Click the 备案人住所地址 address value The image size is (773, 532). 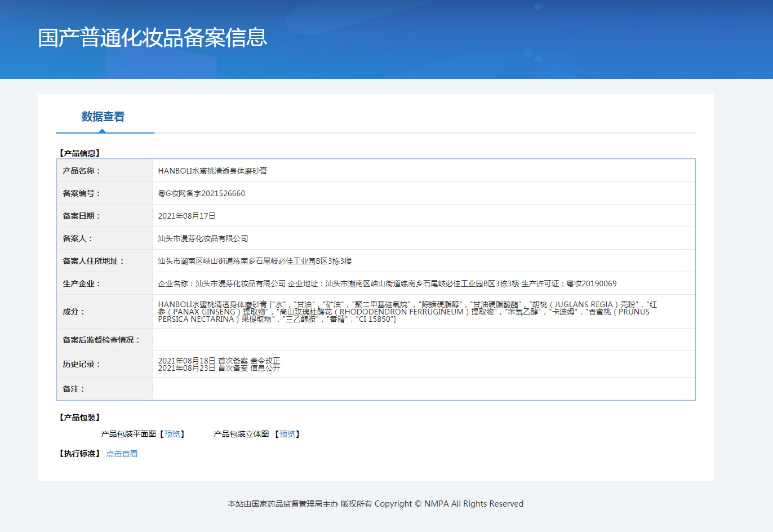255,261
